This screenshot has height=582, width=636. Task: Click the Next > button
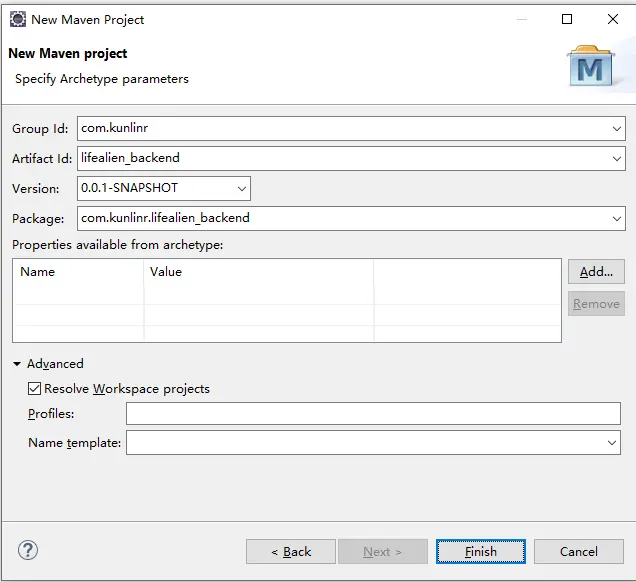pos(383,552)
